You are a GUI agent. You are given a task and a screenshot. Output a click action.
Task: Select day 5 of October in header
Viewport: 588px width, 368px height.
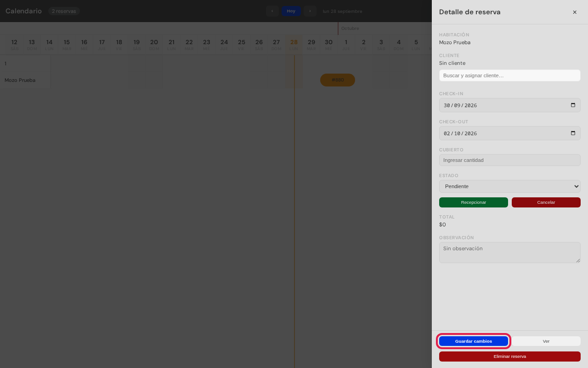click(x=416, y=45)
